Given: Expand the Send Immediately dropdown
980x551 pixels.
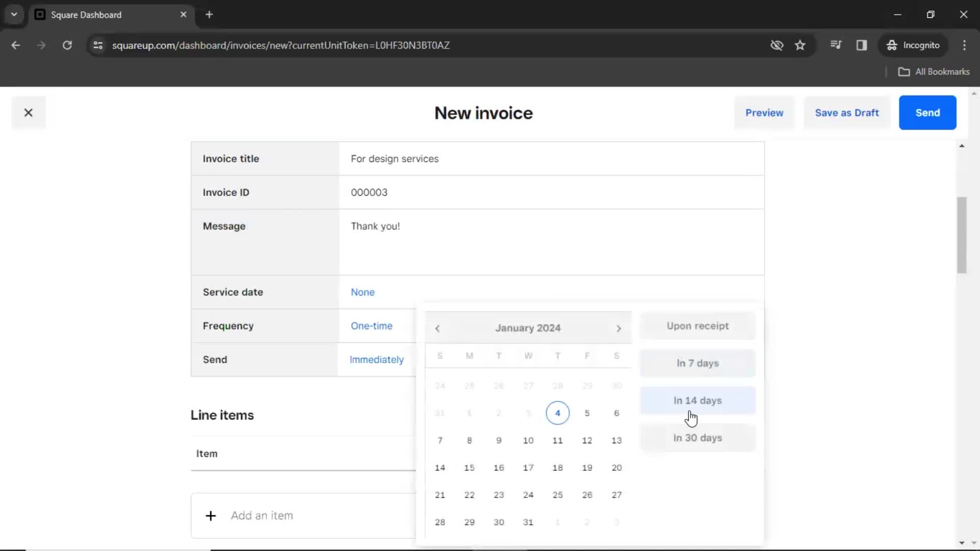Looking at the screenshot, I should coord(376,359).
